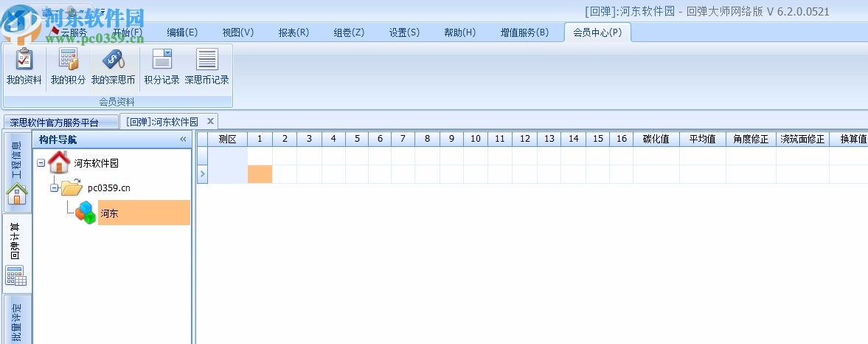Click the 平均值 column header
Screen dimensions: 868x344
[703, 139]
